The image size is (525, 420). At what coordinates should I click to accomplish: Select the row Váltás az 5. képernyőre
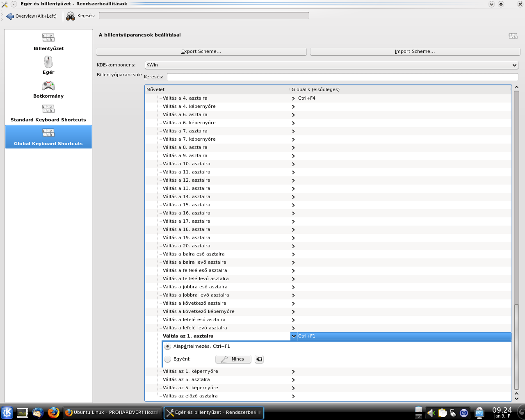328,388
